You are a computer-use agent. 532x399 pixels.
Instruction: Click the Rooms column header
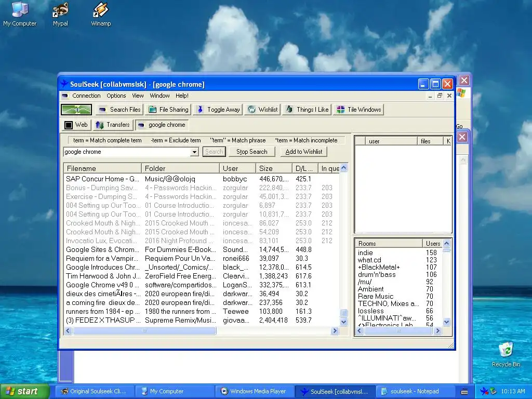[x=389, y=244]
